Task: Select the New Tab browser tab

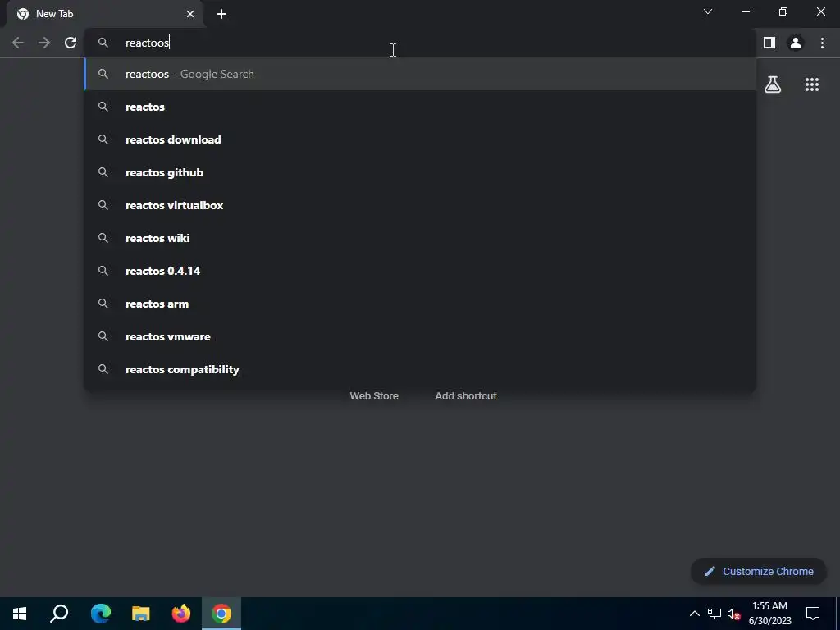Action: tap(105, 14)
